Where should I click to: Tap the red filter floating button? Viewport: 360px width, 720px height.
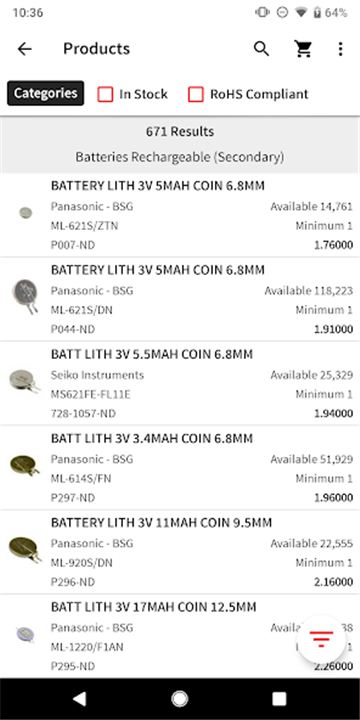click(x=321, y=639)
